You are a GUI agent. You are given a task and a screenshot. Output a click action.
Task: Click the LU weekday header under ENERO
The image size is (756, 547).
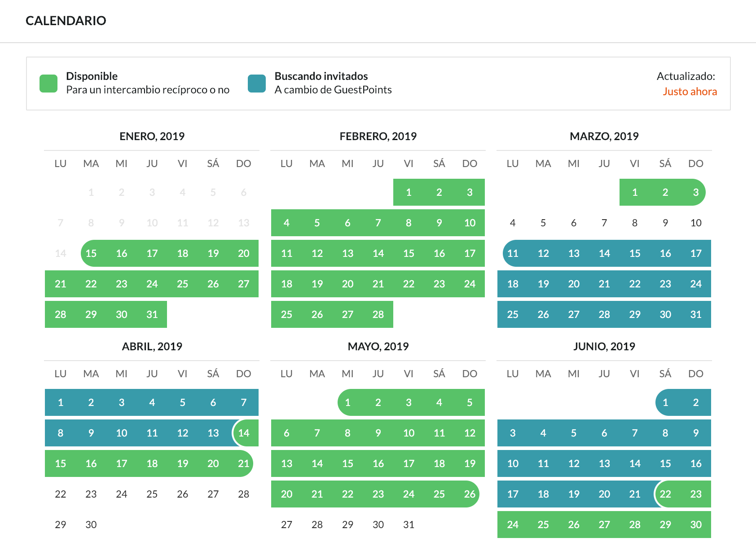point(61,163)
